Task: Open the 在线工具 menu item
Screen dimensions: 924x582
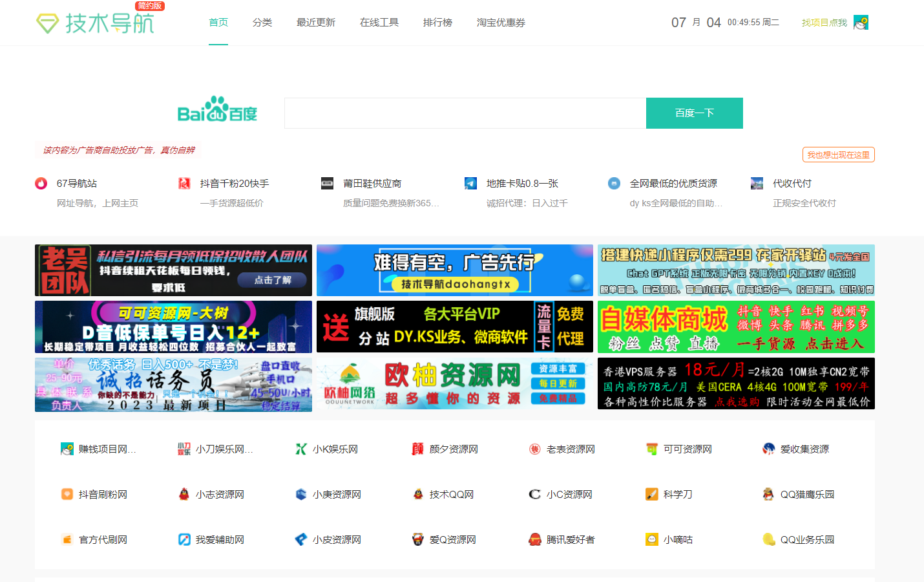Action: 379,21
